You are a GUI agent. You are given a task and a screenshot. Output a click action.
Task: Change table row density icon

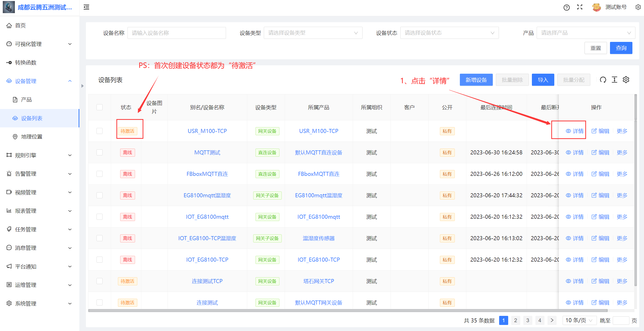615,80
